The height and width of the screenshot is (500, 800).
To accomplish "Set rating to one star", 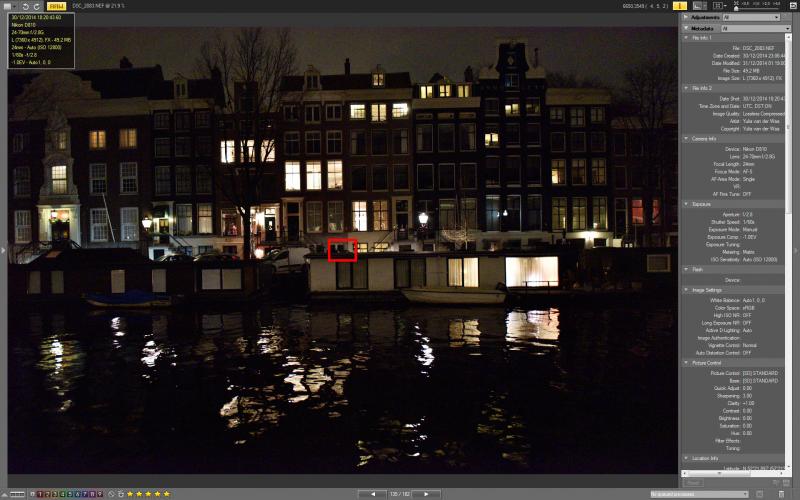I will click(130, 494).
